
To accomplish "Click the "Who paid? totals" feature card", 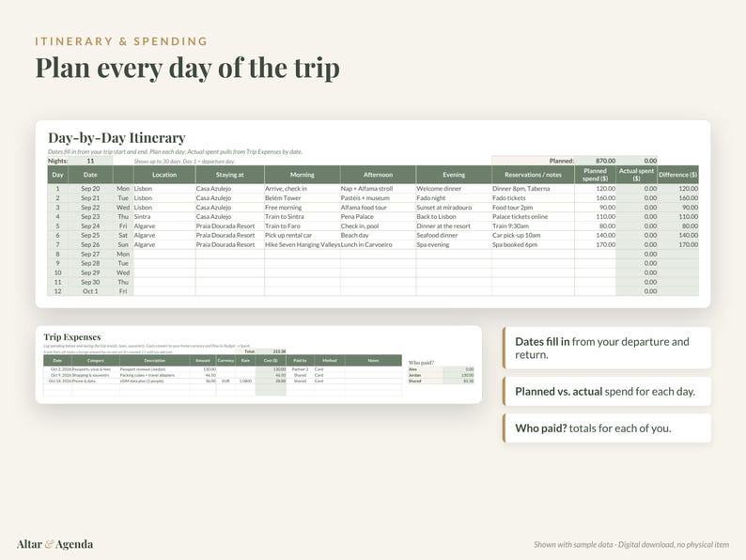I will click(x=607, y=428).
